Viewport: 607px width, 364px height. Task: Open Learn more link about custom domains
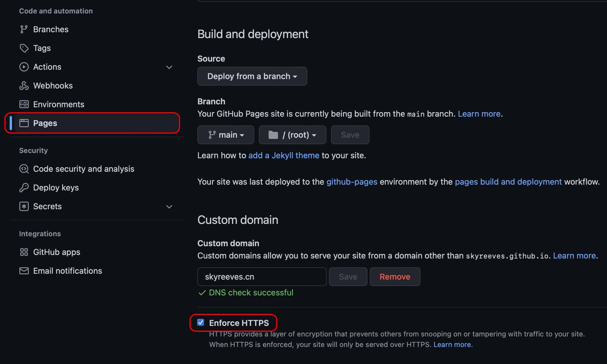pos(574,256)
